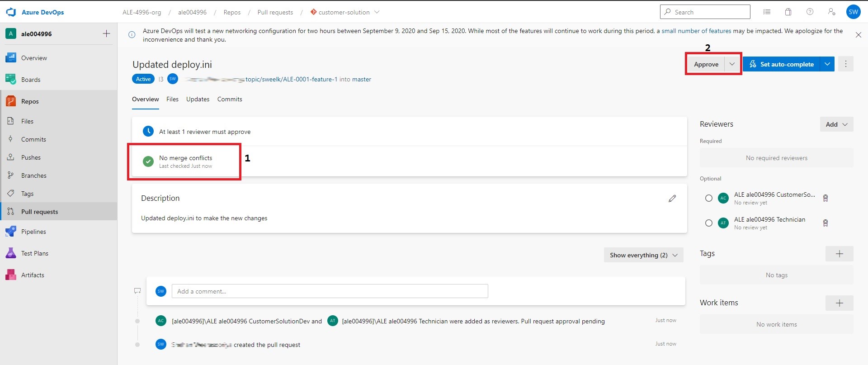Open Test Plans in sidebar menu
The width and height of the screenshot is (868, 365).
point(59,253)
